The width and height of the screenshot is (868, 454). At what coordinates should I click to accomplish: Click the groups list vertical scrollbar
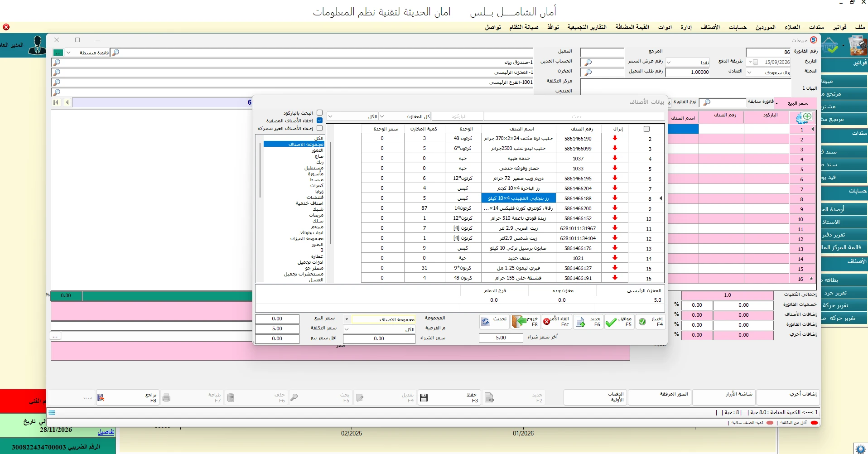tap(260, 170)
